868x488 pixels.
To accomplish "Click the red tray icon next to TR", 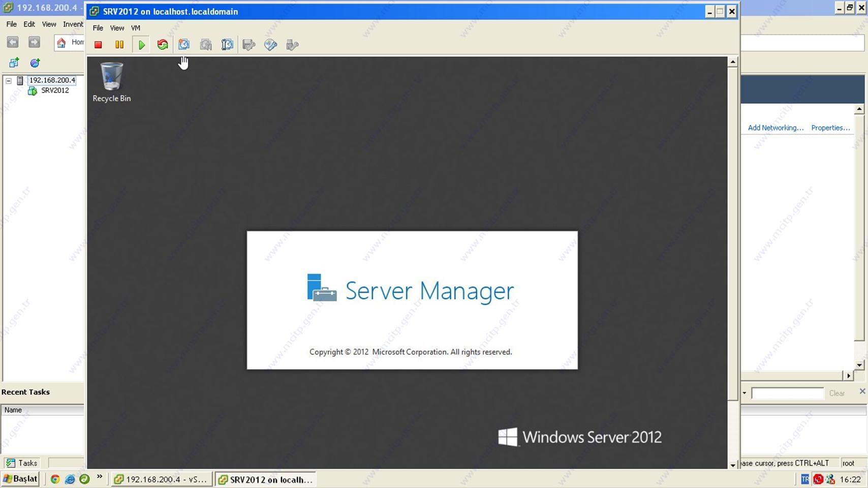I will (818, 479).
